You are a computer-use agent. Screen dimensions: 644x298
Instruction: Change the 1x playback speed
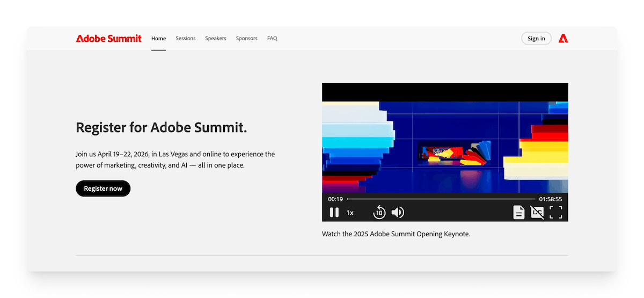click(x=350, y=213)
